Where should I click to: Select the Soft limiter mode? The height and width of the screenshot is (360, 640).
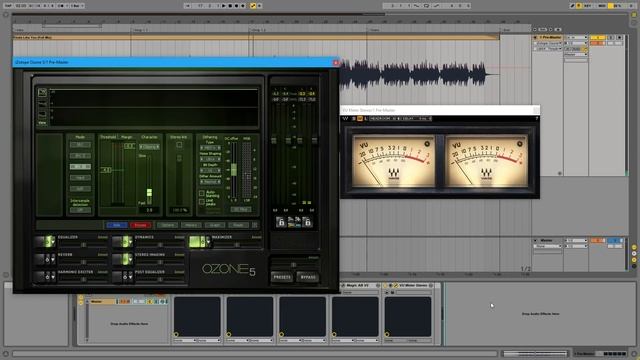80,189
